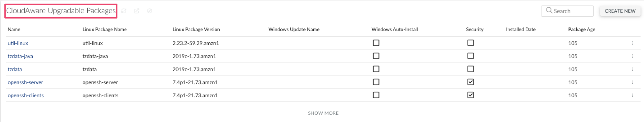This screenshot has width=644, height=122.
Task: Sort by the Security column header
Action: click(x=474, y=29)
